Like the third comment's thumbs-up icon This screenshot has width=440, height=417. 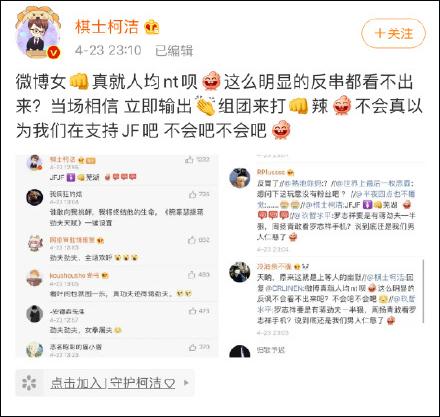click(192, 240)
